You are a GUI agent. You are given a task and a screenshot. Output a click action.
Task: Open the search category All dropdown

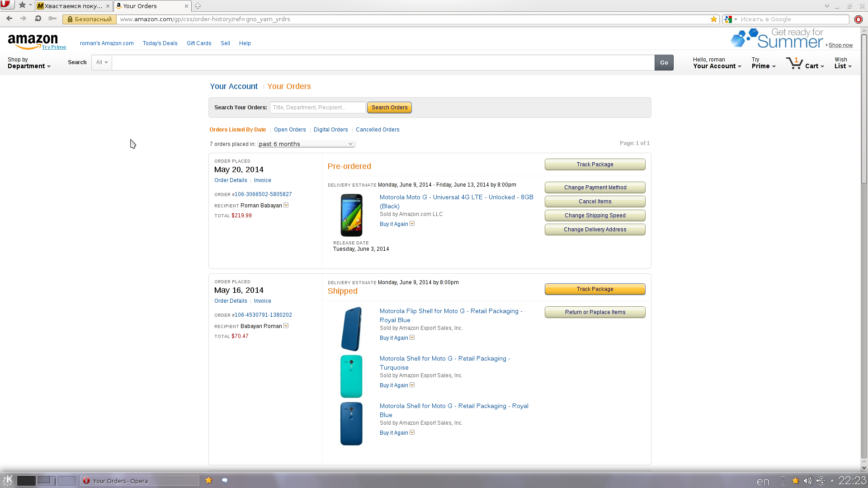102,62
